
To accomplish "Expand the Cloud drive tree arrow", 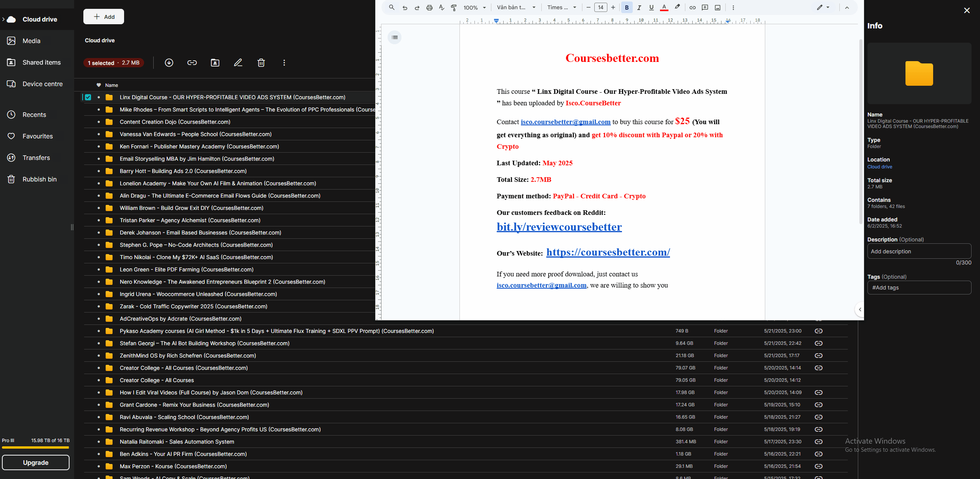I will [x=3, y=19].
